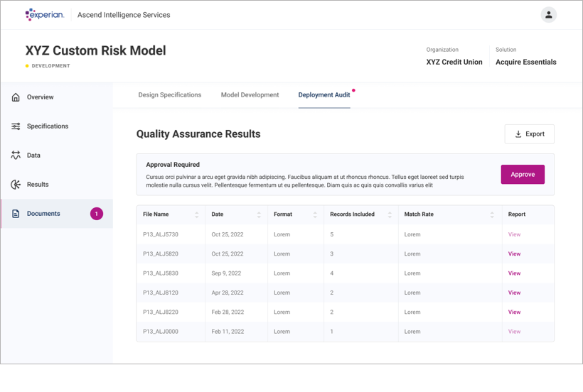Select the Deployment Audit tab
This screenshot has width=583, height=392.
(323, 95)
